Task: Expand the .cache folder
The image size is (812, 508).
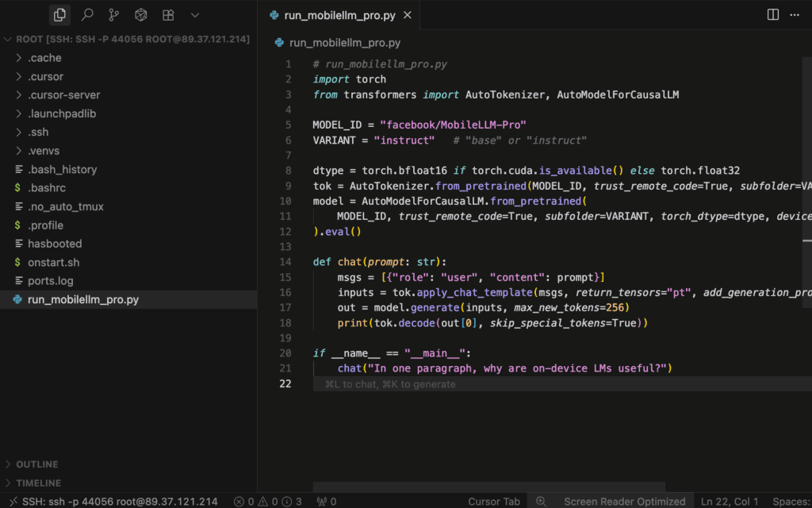Action: pos(44,58)
